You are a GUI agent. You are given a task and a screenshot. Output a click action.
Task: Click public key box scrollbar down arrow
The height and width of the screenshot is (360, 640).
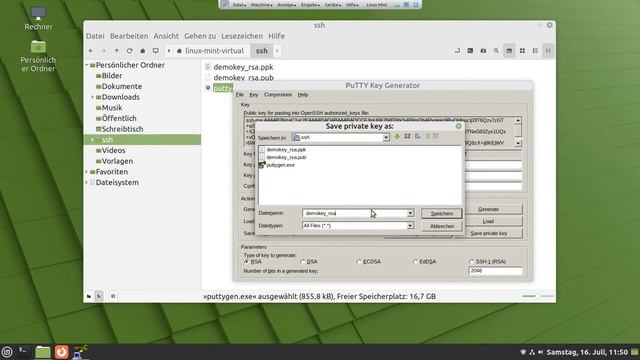click(x=518, y=143)
